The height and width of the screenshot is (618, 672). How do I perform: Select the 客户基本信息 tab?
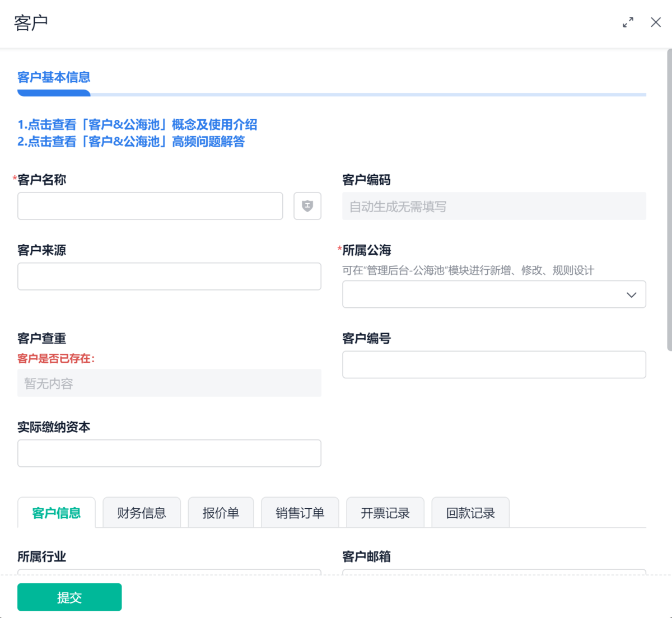coord(54,77)
